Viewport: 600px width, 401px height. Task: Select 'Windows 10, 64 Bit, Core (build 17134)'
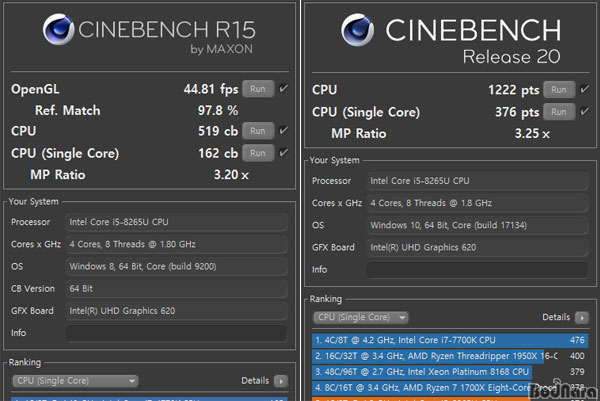tap(477, 225)
